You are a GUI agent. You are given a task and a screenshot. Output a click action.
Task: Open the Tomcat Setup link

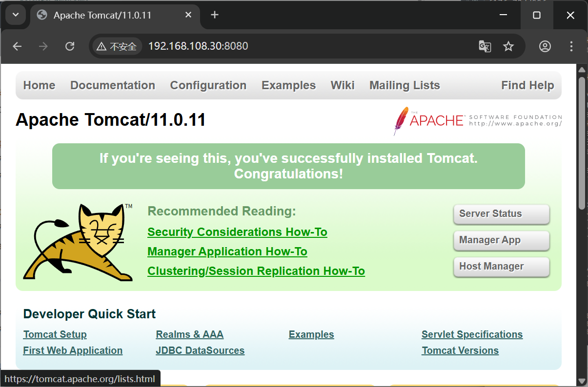55,334
